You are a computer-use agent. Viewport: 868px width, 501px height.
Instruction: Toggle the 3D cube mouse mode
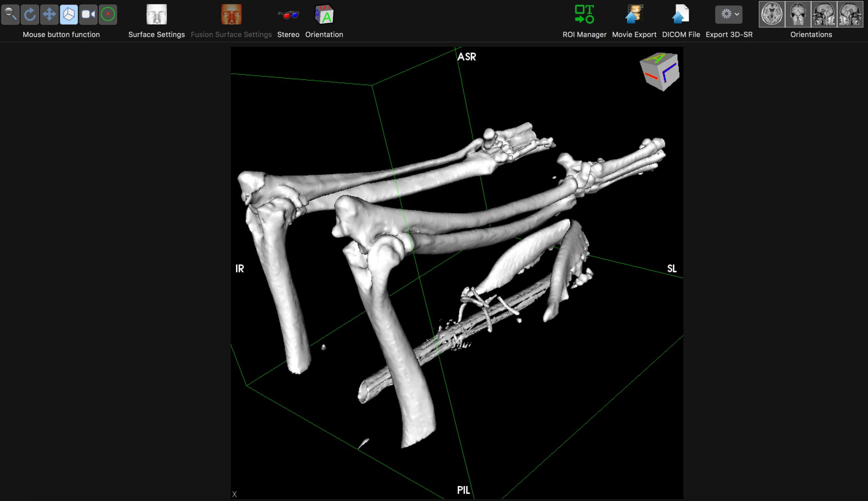68,14
